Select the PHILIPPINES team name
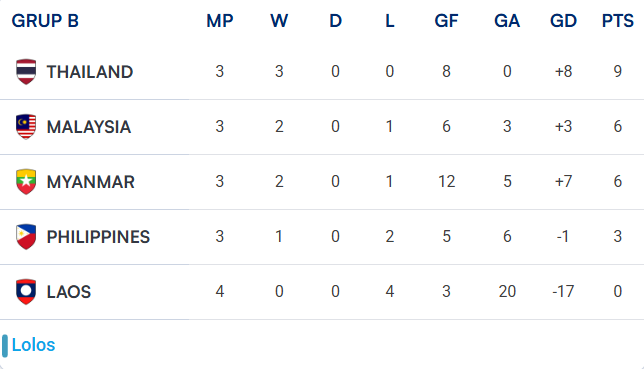The image size is (644, 369). (98, 237)
